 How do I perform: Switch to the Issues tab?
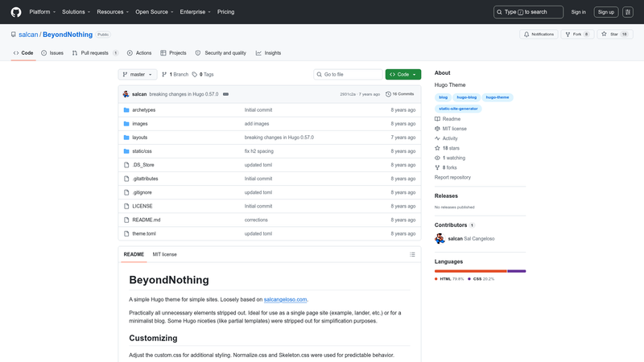(x=52, y=53)
